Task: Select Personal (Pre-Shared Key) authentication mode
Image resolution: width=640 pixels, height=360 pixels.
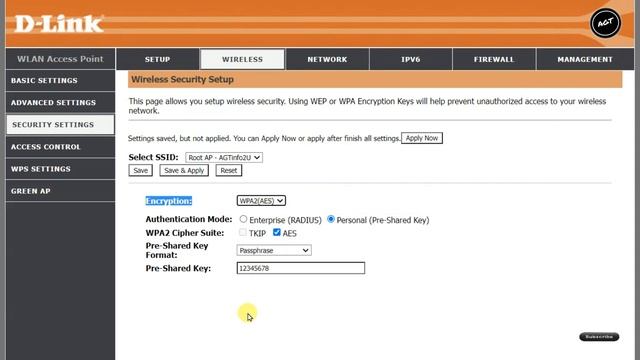Action: pos(331,219)
